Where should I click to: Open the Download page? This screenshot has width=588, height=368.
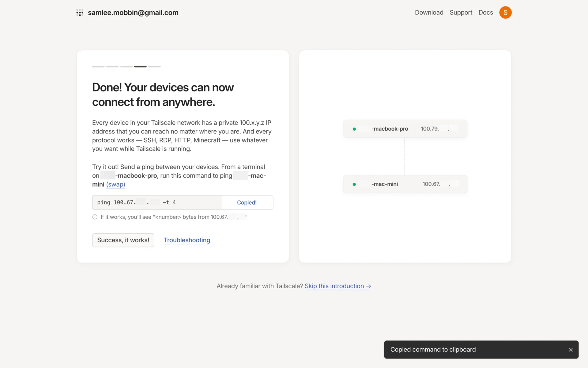point(429,13)
